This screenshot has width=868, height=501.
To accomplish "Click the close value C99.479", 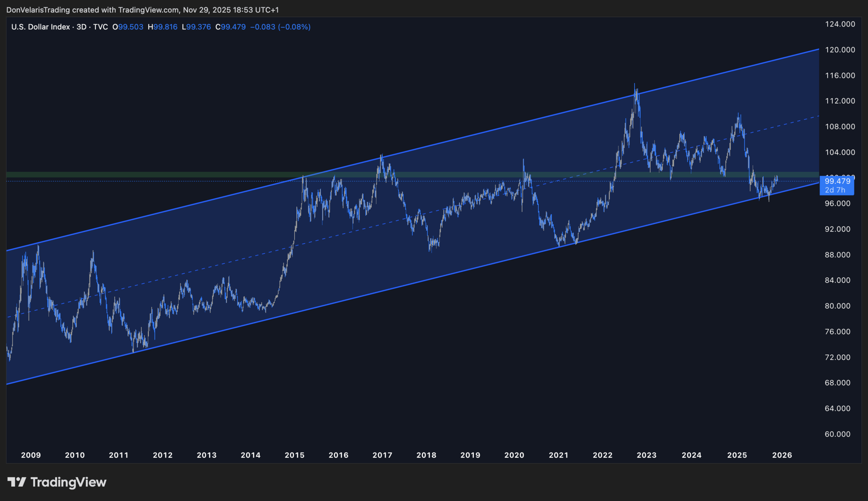I will coord(231,27).
